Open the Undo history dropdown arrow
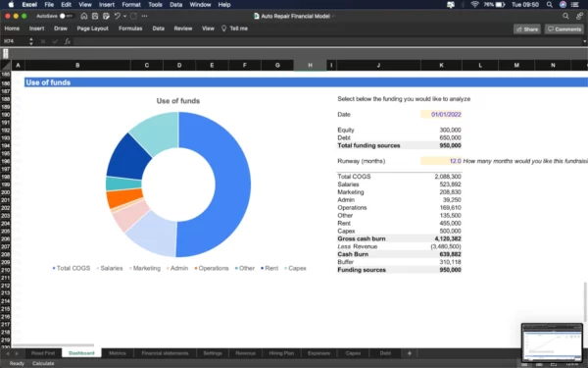 124,16
